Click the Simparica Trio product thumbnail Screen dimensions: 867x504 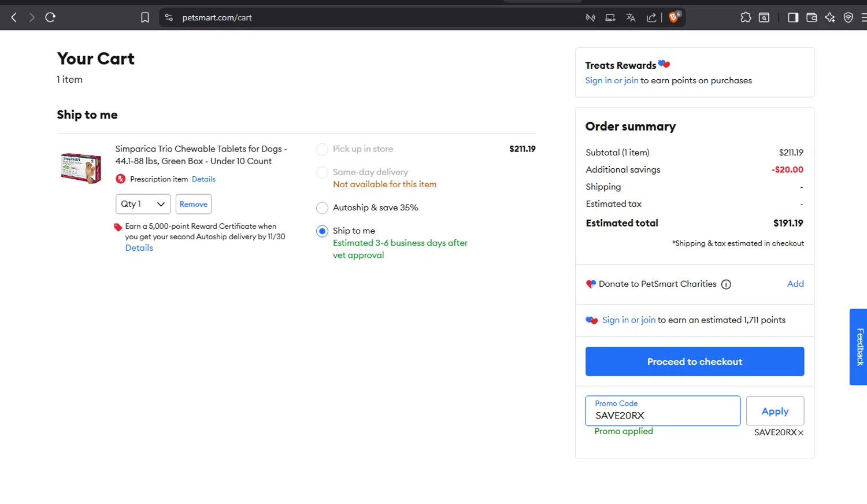click(x=81, y=168)
